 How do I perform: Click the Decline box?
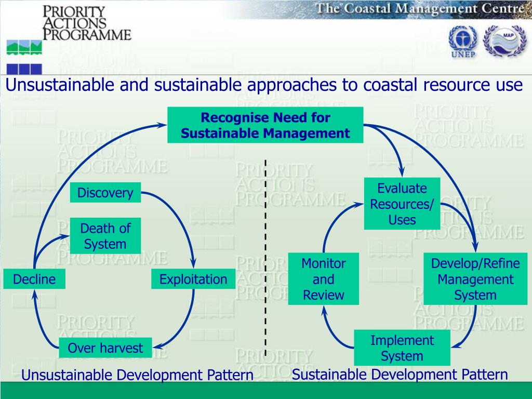click(x=34, y=279)
